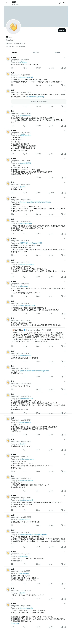Reply to the Aug 21, 2025 post
This screenshot has height=644, width=72.
tap(12, 85)
